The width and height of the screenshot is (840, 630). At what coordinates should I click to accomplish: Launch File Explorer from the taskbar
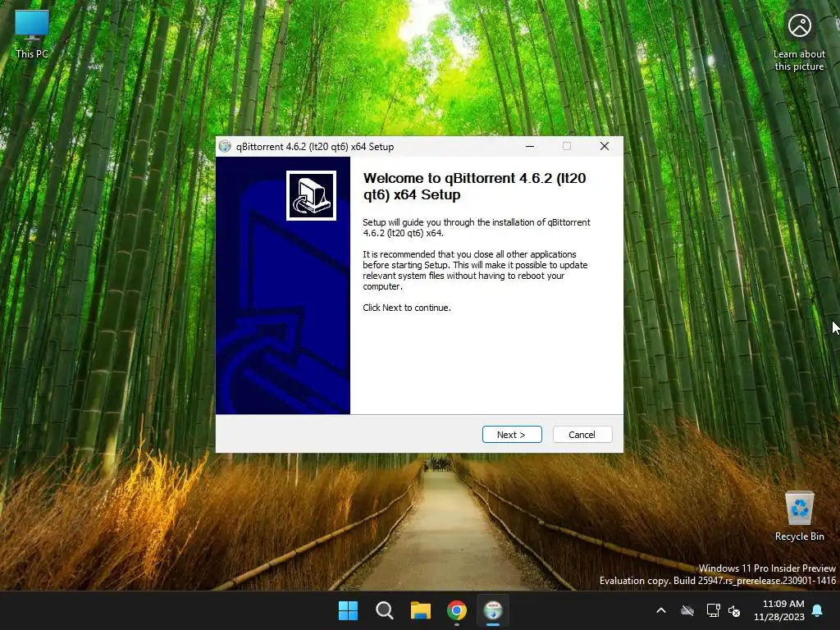coord(421,610)
